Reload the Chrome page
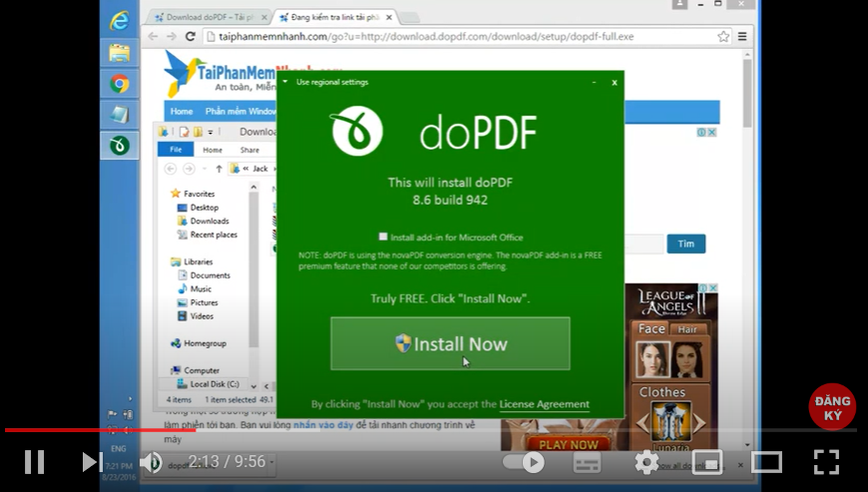Viewport: 868px width, 492px height. point(191,37)
